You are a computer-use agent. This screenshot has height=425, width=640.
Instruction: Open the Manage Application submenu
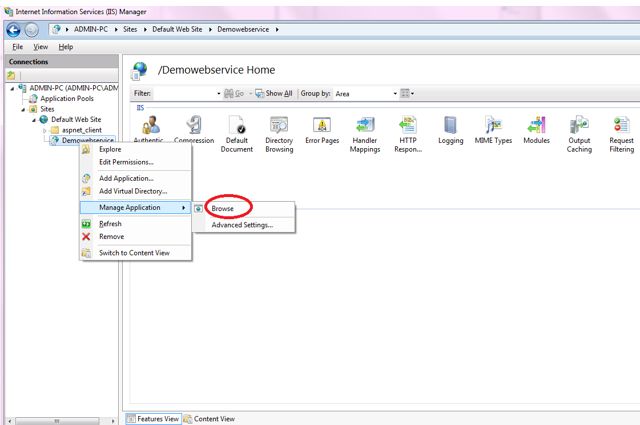(136, 207)
